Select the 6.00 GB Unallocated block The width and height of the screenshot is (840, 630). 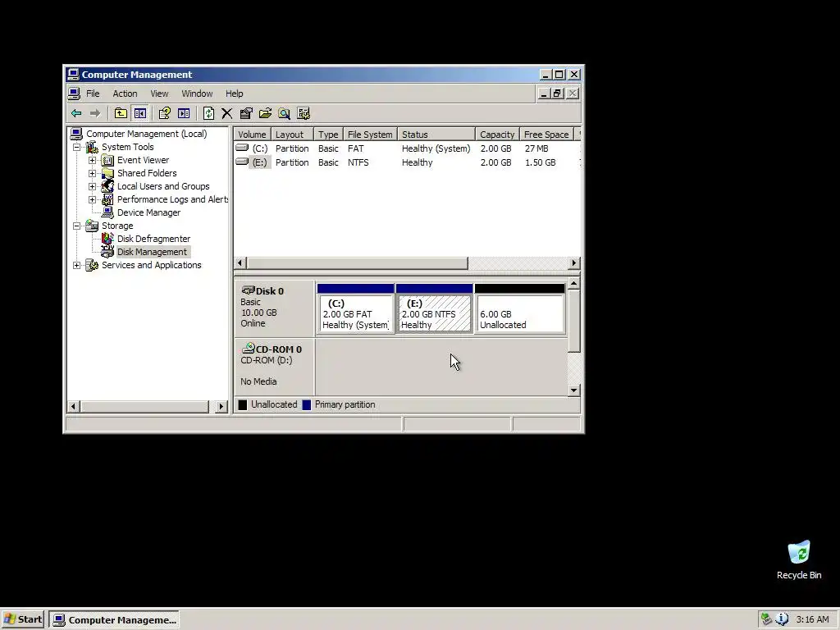pyautogui.click(x=519, y=308)
